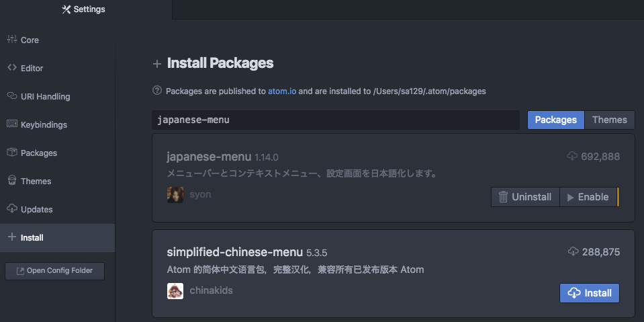Click the Core settings sliders icon
The image size is (644, 322).
click(12, 40)
